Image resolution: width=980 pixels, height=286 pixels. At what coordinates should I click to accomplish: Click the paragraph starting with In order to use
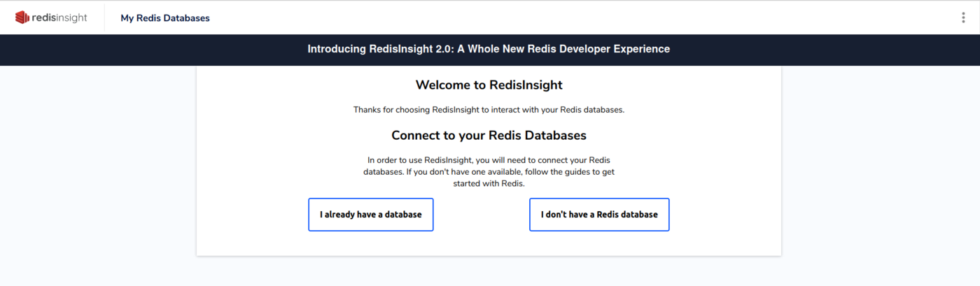(x=489, y=159)
